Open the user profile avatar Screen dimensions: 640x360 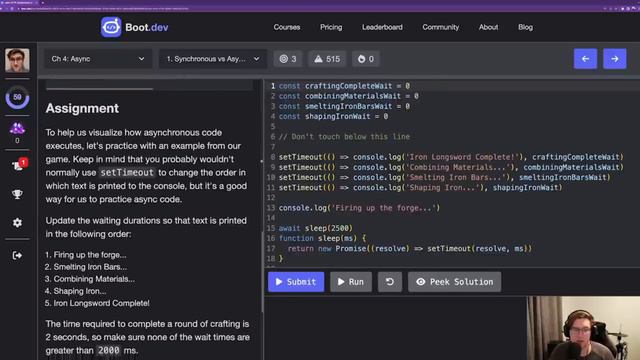[17, 60]
